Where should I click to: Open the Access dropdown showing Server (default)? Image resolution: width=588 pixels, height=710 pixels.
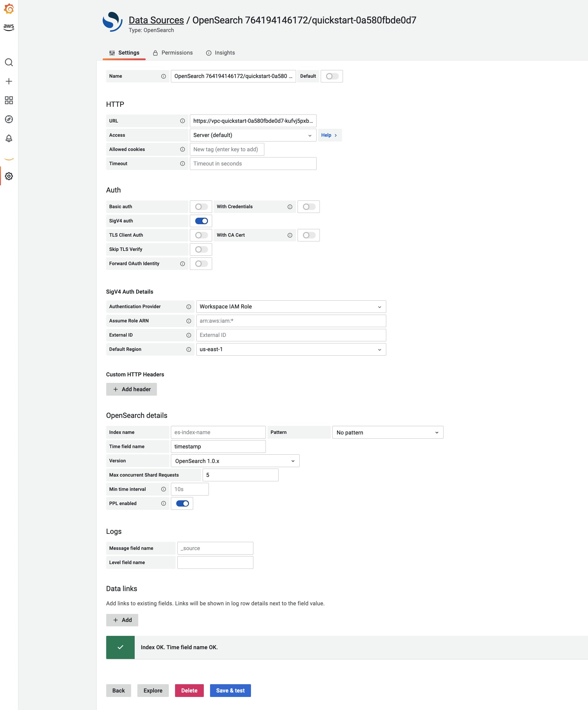coord(253,135)
